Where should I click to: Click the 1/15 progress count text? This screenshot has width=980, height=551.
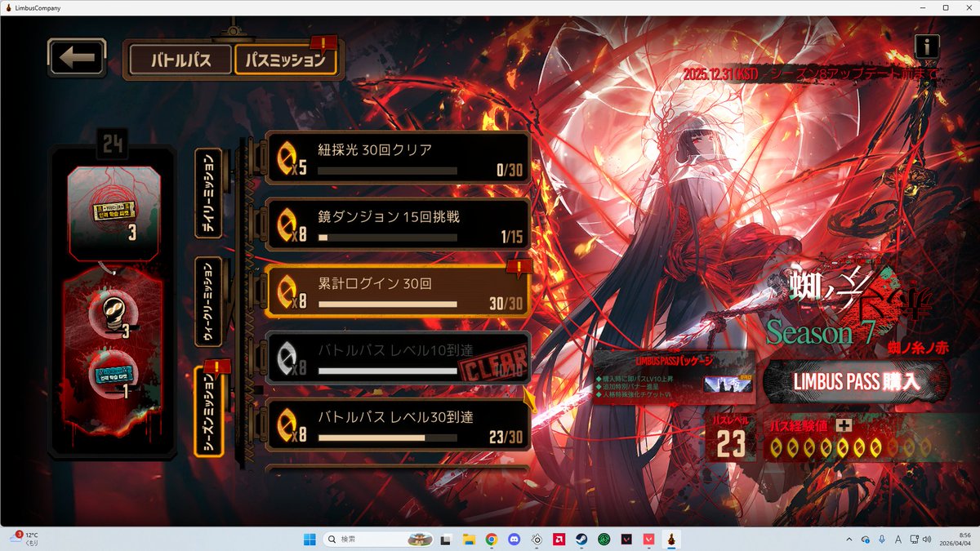(510, 238)
